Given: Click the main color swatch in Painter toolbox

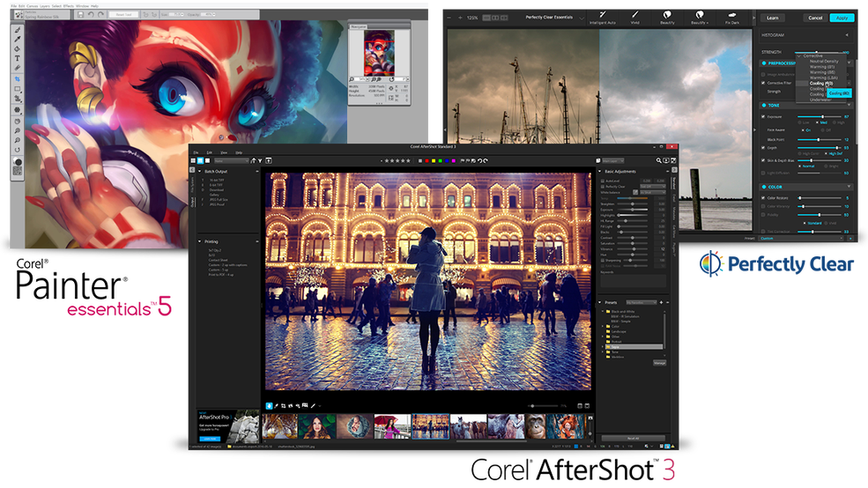Looking at the screenshot, I should pos(19,162).
